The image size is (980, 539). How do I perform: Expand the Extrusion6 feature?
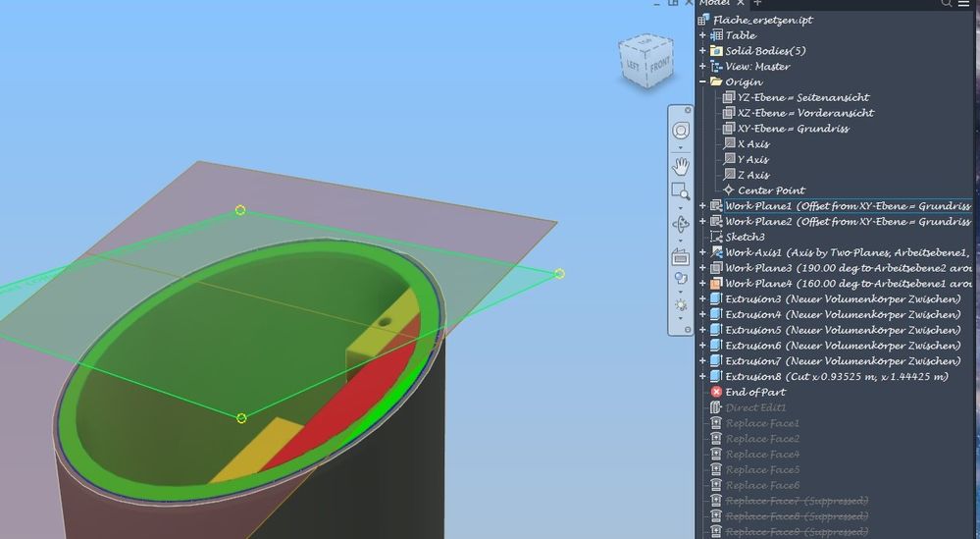tap(702, 346)
